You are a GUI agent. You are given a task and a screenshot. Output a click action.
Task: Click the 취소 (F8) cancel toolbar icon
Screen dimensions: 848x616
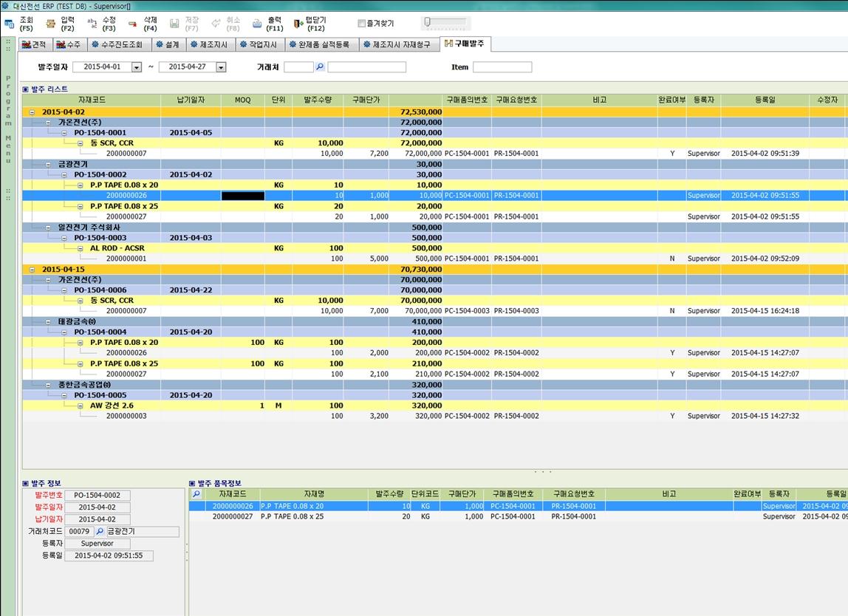(216, 24)
